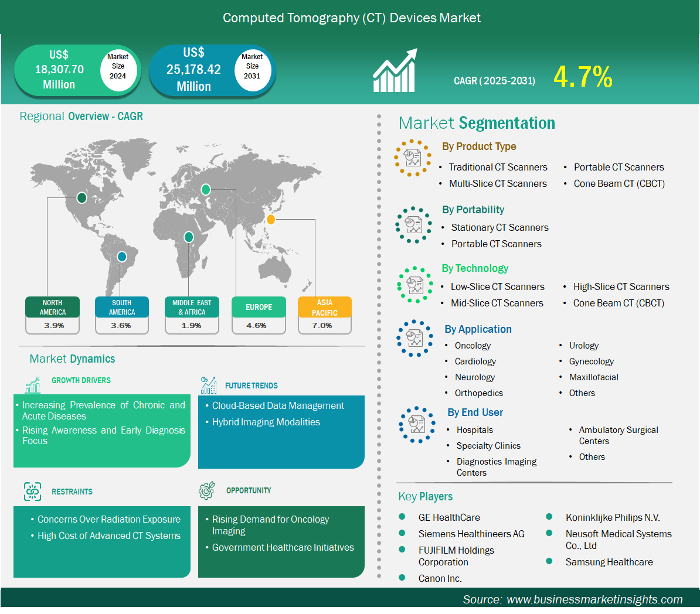Click the Opportunity gear icon
The width and height of the screenshot is (700, 614).
click(207, 491)
